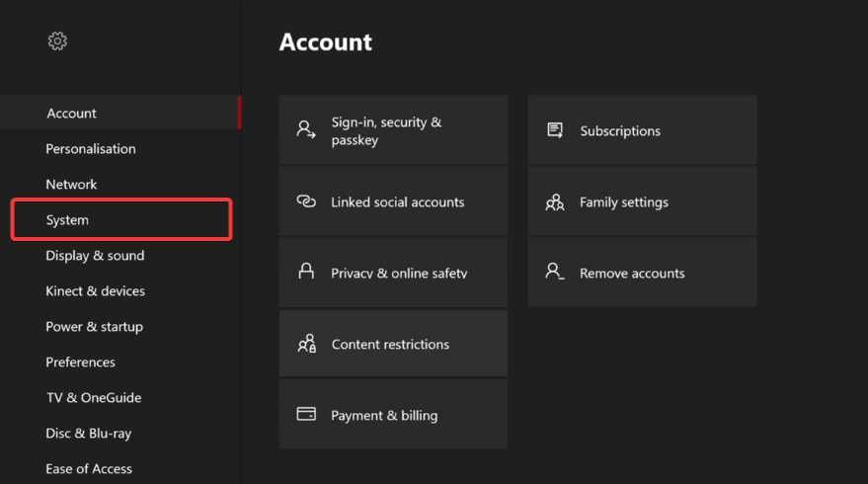Open Remove accounts tile

pyautogui.click(x=642, y=273)
